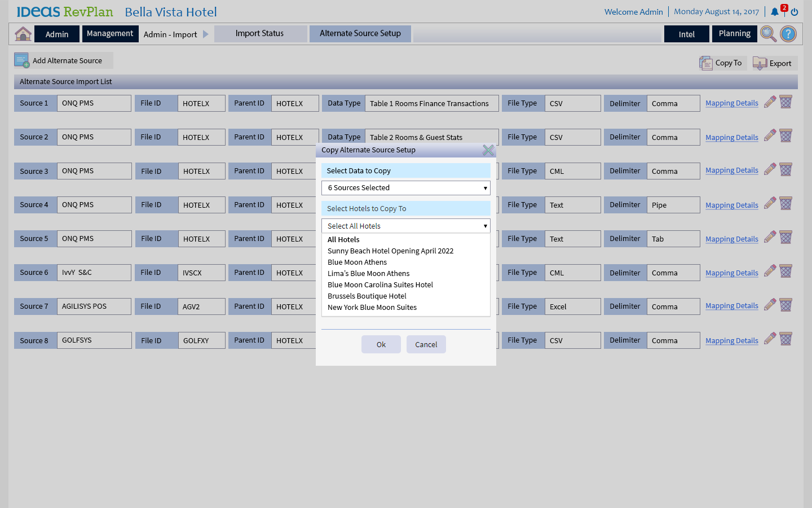Edit Source 6 using the pencil icon
812x508 pixels.
click(x=770, y=271)
